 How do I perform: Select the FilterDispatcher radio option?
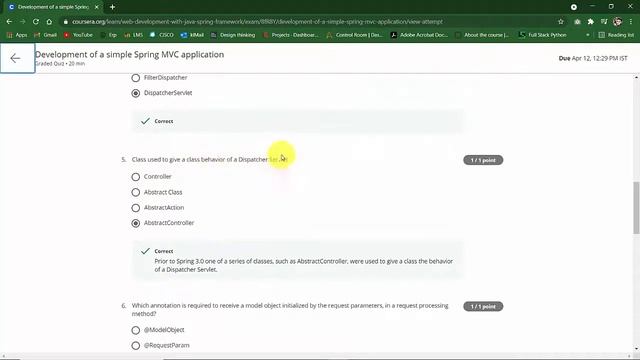coord(136,78)
